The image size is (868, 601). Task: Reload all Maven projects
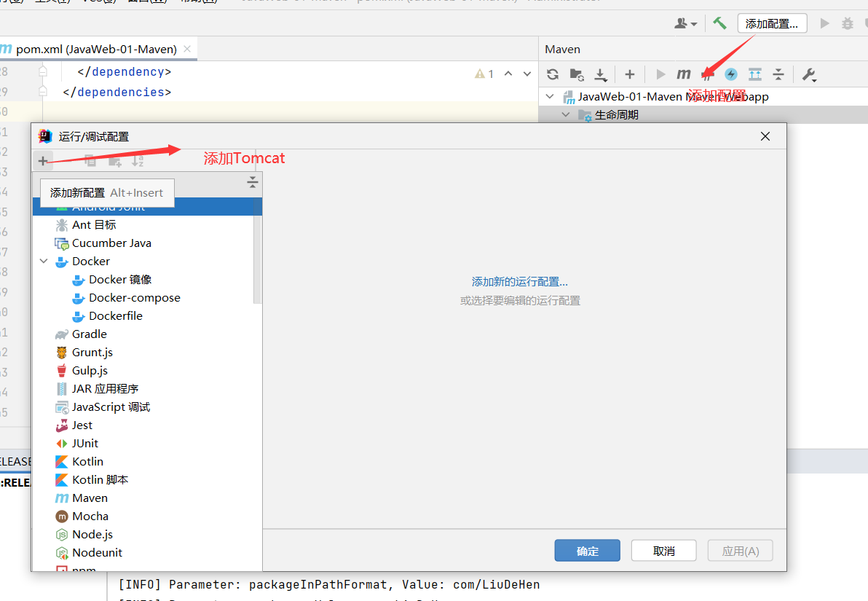(x=553, y=74)
